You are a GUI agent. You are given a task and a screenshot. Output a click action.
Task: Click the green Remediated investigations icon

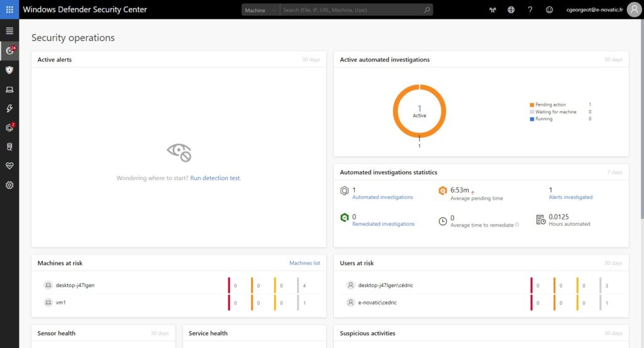click(345, 218)
